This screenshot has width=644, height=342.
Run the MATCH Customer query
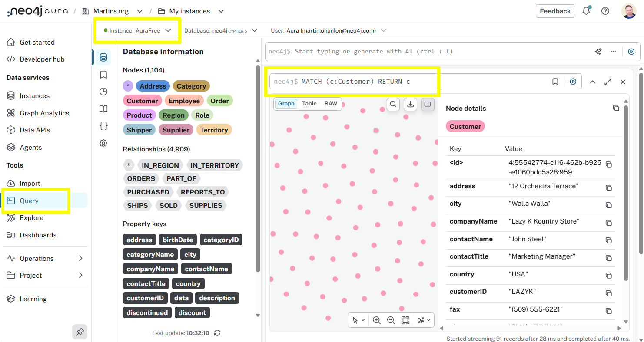(573, 81)
